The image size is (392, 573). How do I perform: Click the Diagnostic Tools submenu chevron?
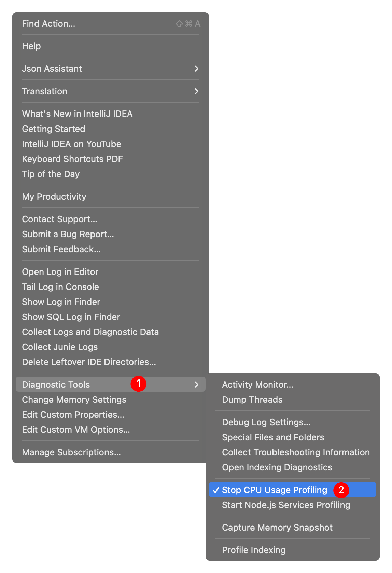pos(196,385)
